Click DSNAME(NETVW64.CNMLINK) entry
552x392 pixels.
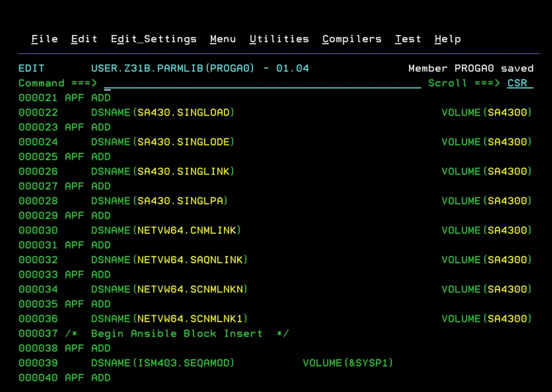click(x=166, y=230)
